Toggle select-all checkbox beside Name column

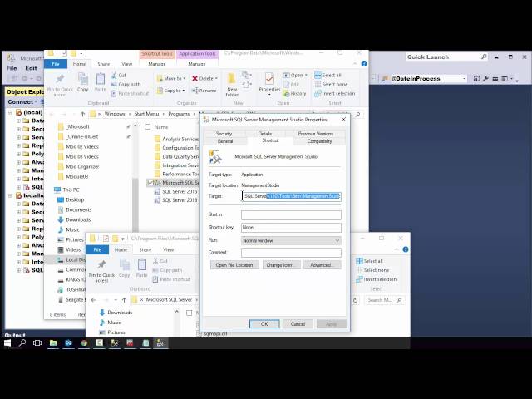[148, 127]
